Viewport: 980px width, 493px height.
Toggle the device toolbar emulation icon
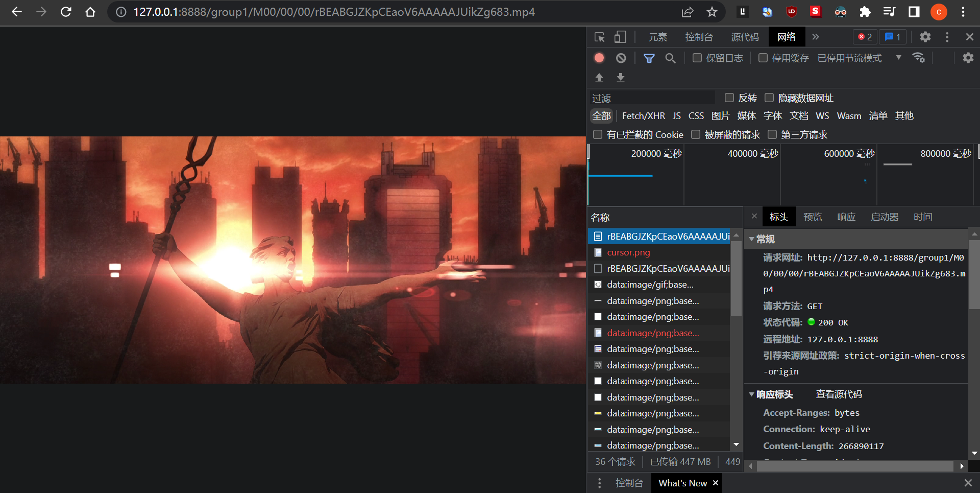point(620,37)
